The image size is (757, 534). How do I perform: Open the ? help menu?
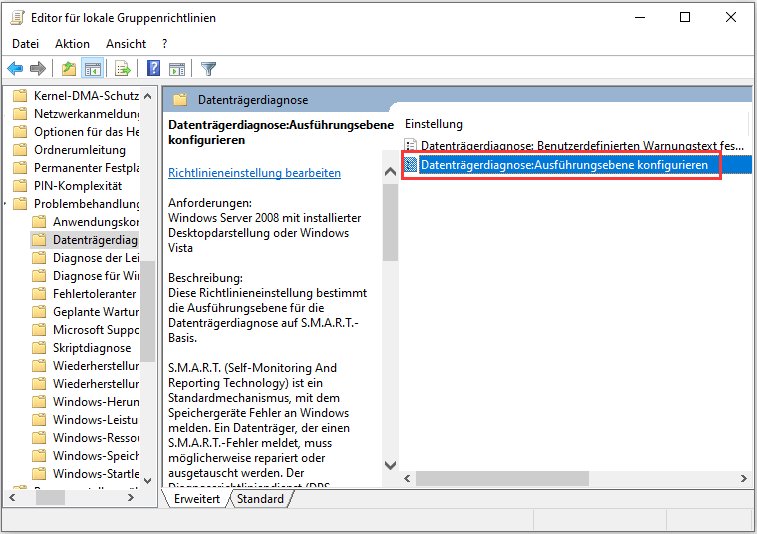pyautogui.click(x=165, y=43)
